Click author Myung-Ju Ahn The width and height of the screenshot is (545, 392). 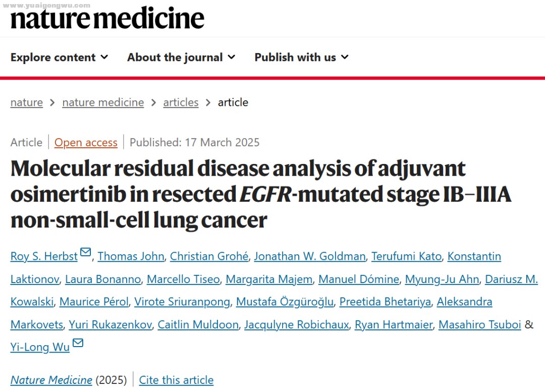click(442, 279)
